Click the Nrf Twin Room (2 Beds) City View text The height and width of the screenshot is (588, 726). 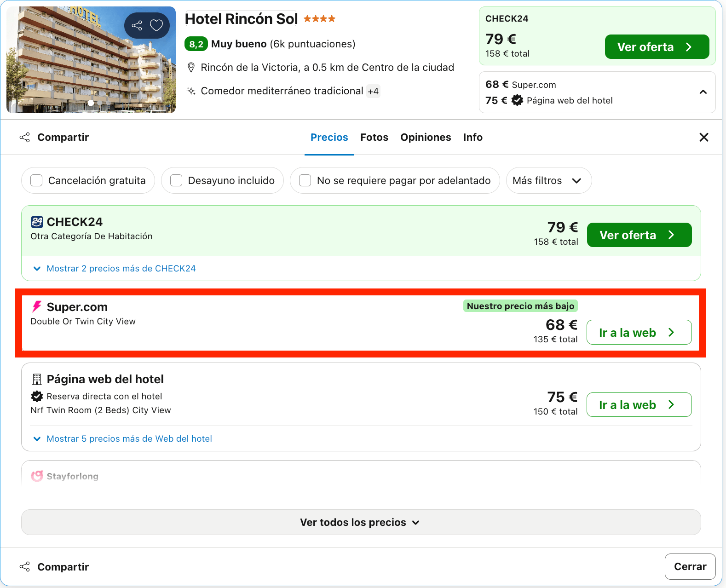(101, 410)
